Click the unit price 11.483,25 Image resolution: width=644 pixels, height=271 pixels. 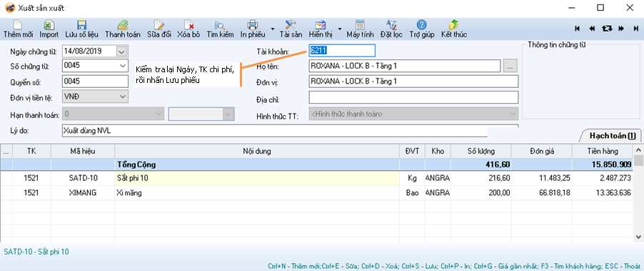(x=542, y=179)
